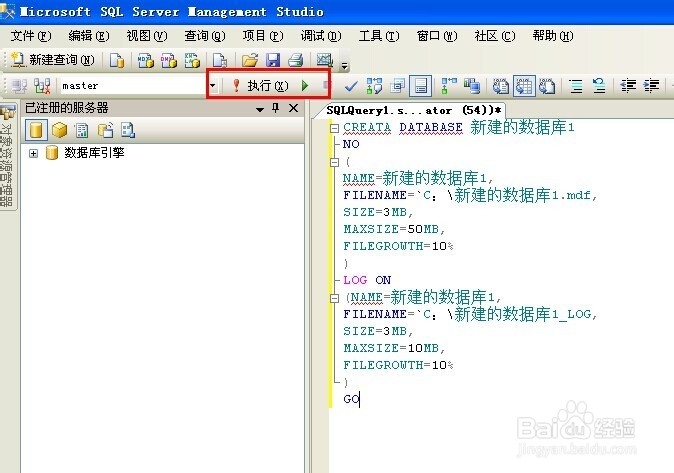674x473 pixels.
Task: Click the Increase Indent icon
Action: tap(651, 86)
